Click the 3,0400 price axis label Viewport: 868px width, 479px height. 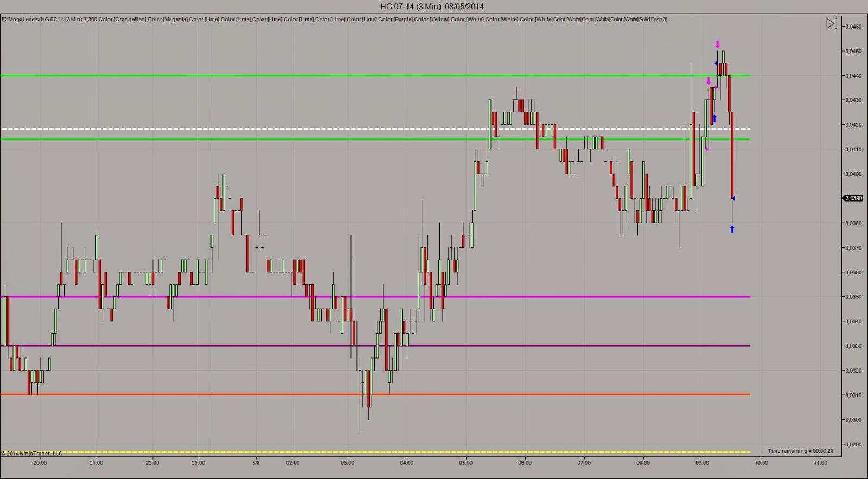(x=854, y=174)
